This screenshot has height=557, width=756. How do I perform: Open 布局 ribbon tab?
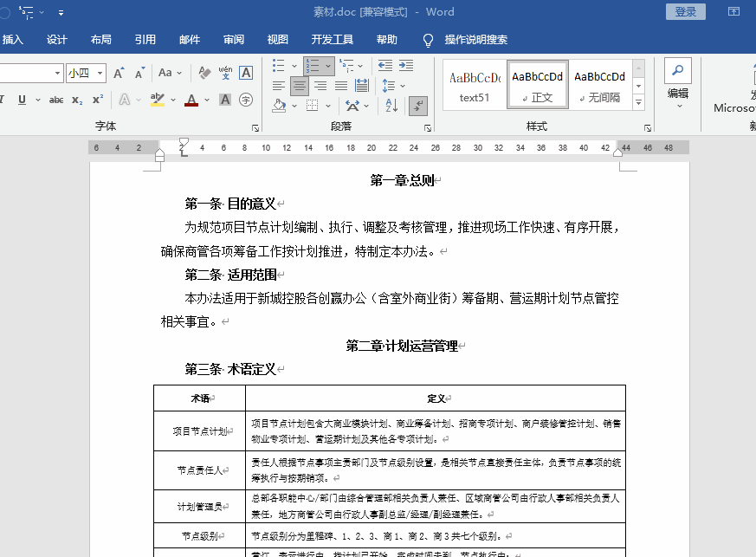100,40
